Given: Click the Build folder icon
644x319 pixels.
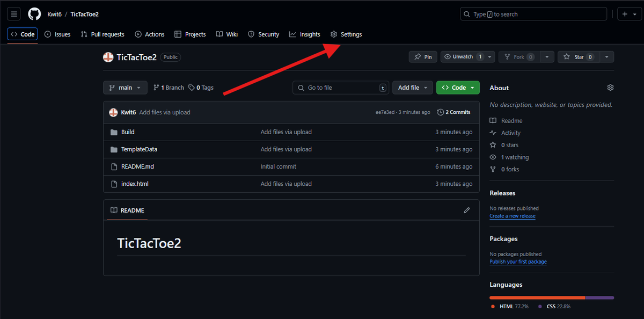Looking at the screenshot, I should 114,132.
